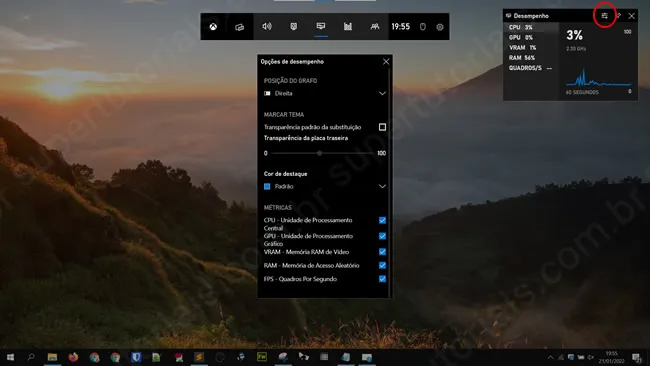Launch Firefox from the taskbar
The height and width of the screenshot is (366, 650).
pyautogui.click(x=73, y=357)
